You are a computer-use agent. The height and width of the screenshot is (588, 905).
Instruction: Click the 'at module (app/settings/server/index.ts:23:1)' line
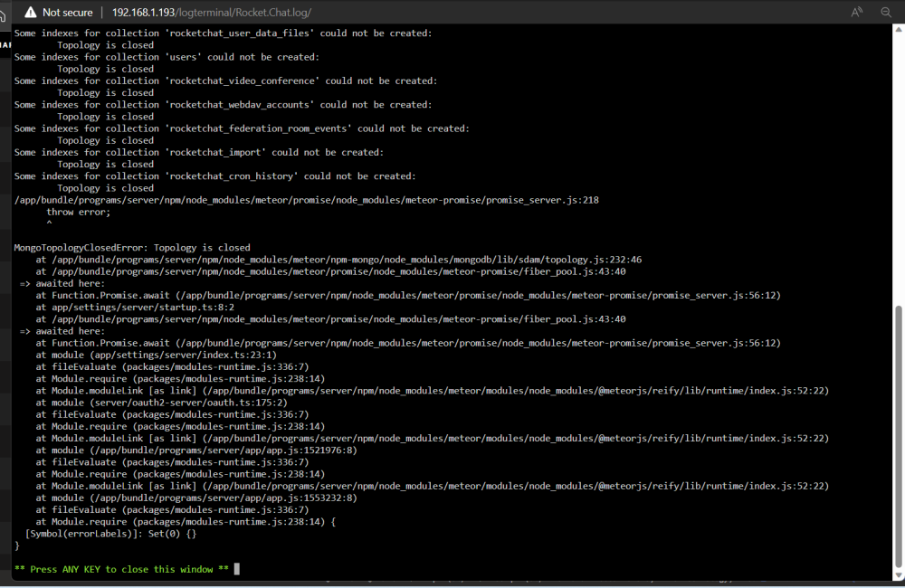click(x=156, y=355)
